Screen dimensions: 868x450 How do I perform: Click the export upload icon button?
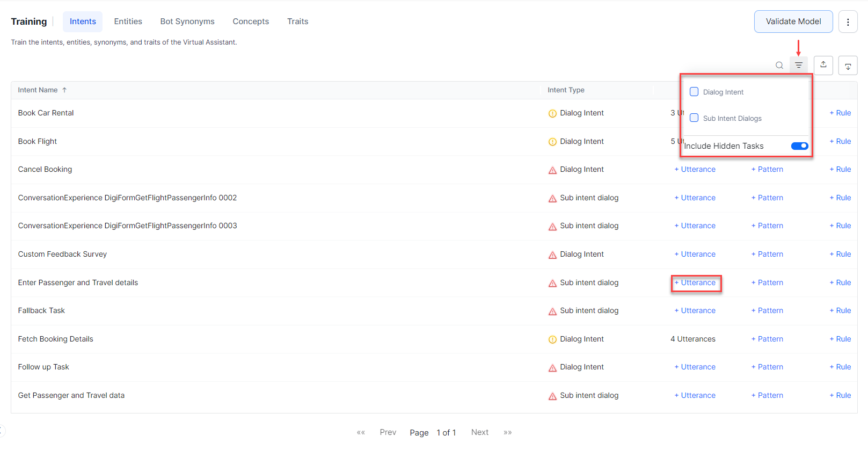click(823, 65)
